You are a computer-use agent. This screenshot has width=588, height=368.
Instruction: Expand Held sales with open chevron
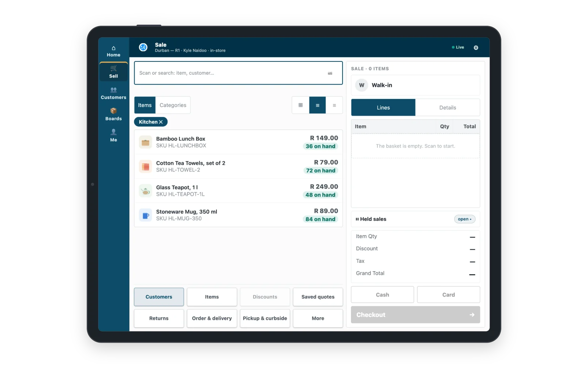click(x=465, y=219)
